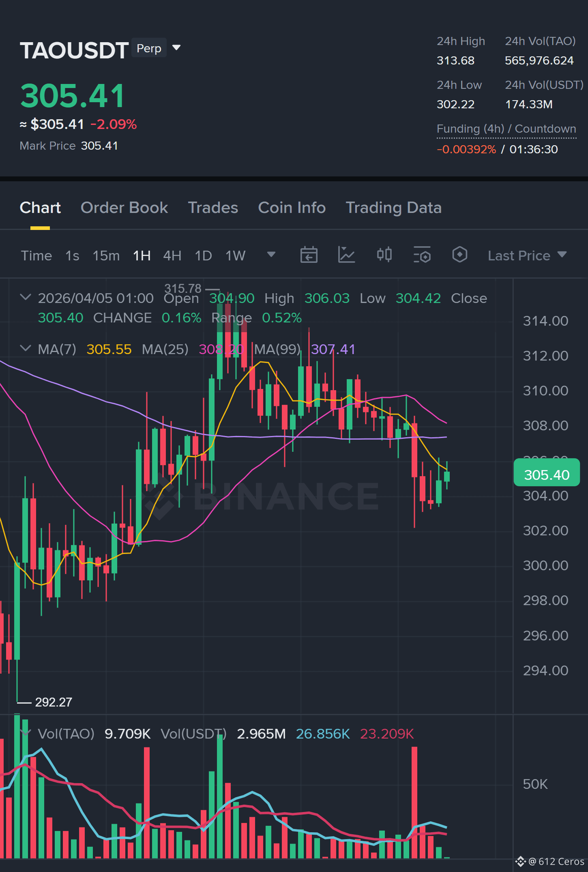Open the Trading Data tab

click(393, 208)
